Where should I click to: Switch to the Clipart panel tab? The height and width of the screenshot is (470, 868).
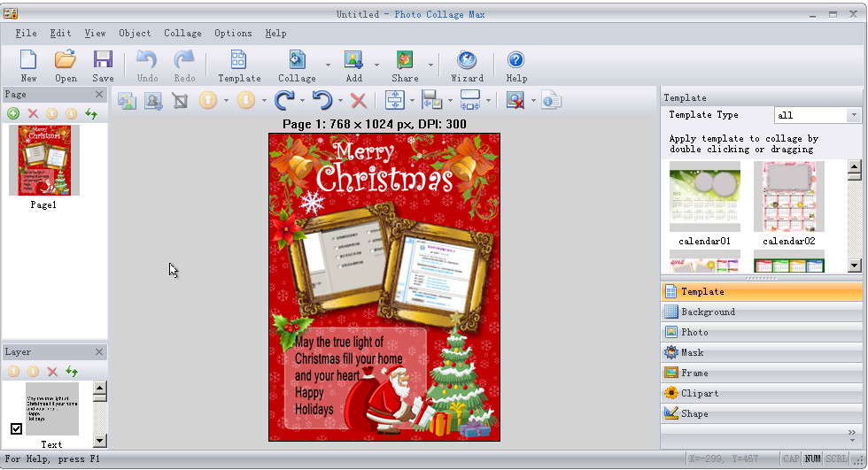(762, 394)
